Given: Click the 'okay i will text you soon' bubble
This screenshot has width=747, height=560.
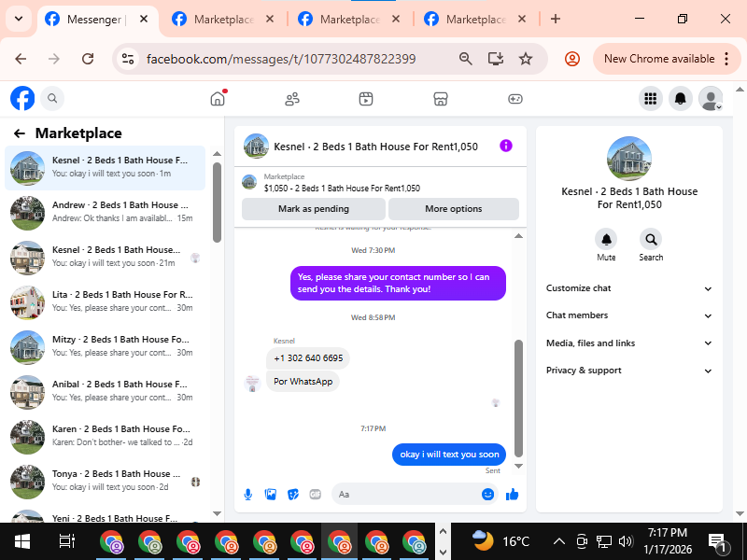Looking at the screenshot, I should point(449,455).
